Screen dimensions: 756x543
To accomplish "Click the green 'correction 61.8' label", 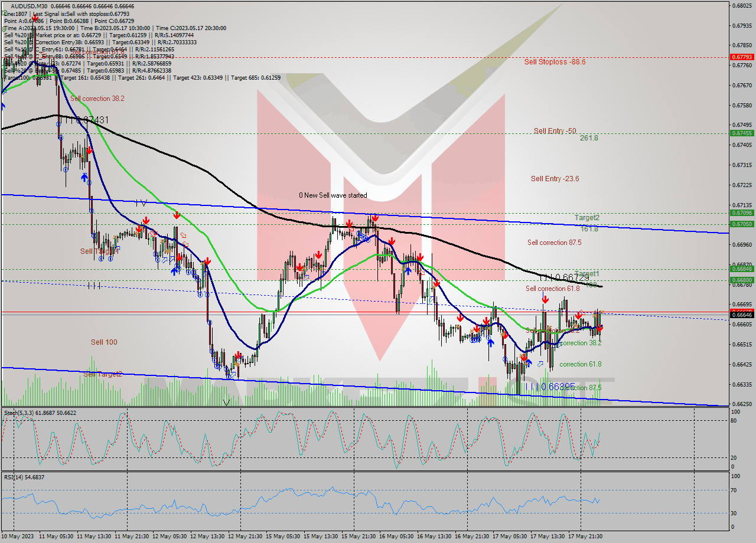I will coord(580,364).
